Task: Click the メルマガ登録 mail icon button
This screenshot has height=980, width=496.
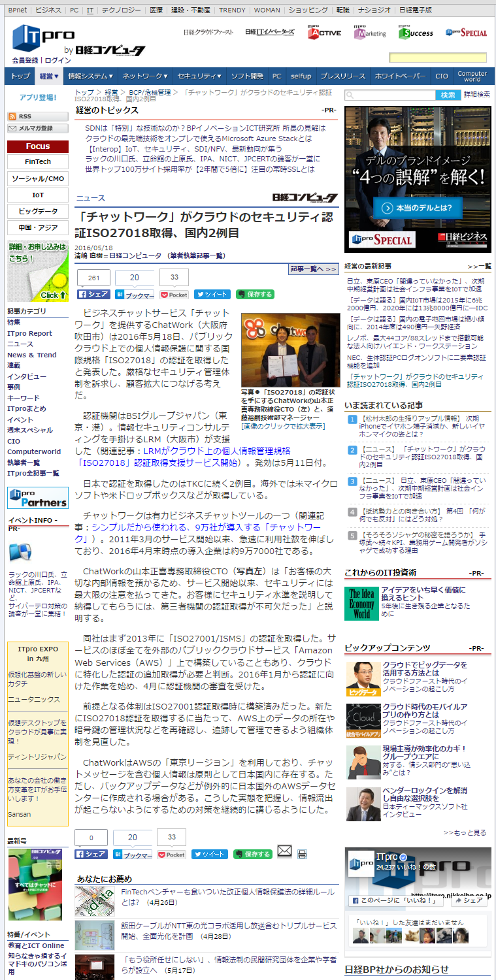Action: (37, 128)
